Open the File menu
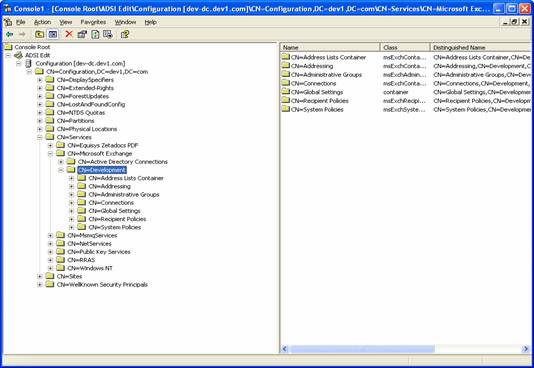Viewport: 534px width, 368px height. click(20, 22)
